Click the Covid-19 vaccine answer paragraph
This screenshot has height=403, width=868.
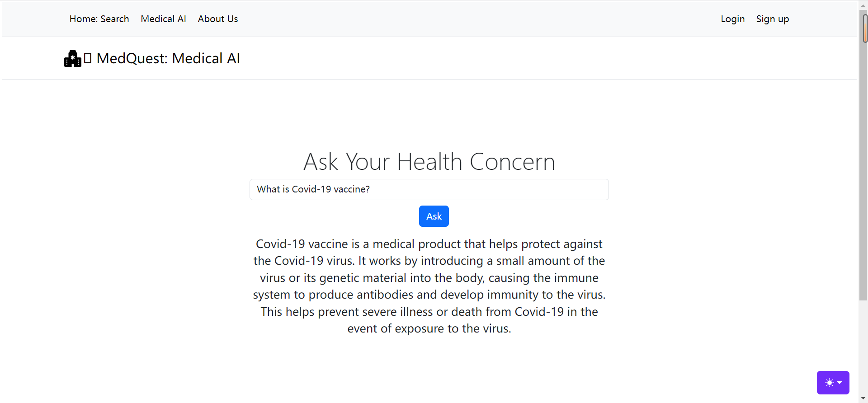click(429, 286)
